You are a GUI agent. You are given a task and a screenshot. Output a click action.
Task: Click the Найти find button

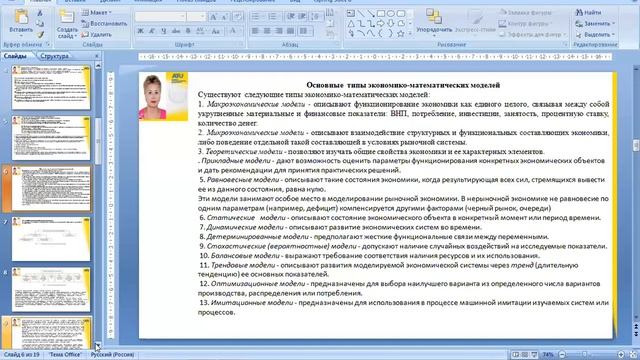coord(589,13)
